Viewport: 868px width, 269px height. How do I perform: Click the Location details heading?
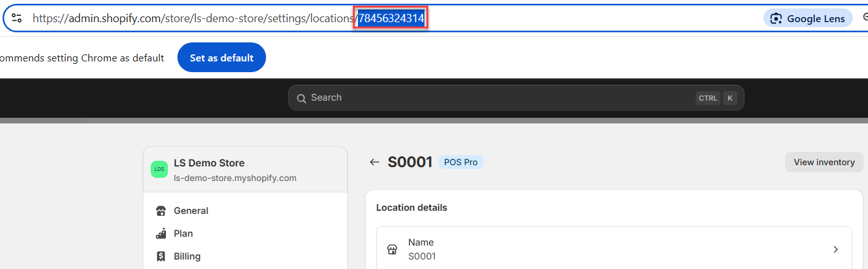(x=412, y=208)
